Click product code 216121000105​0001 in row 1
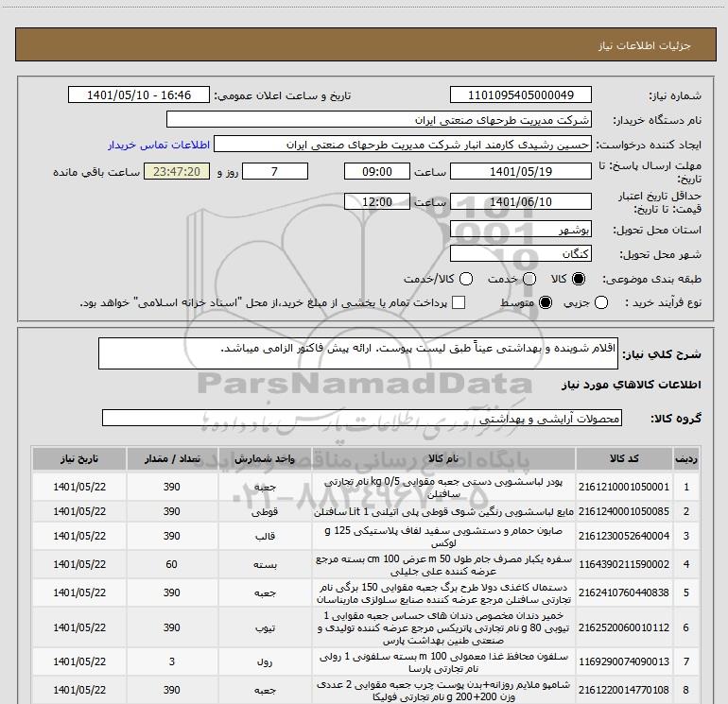 point(624,487)
